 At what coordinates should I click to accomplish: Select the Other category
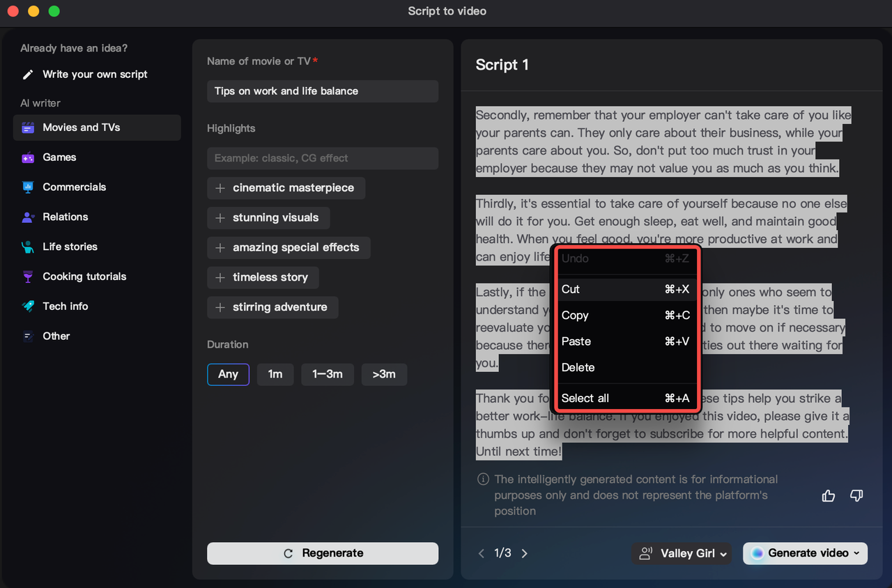[97, 336]
